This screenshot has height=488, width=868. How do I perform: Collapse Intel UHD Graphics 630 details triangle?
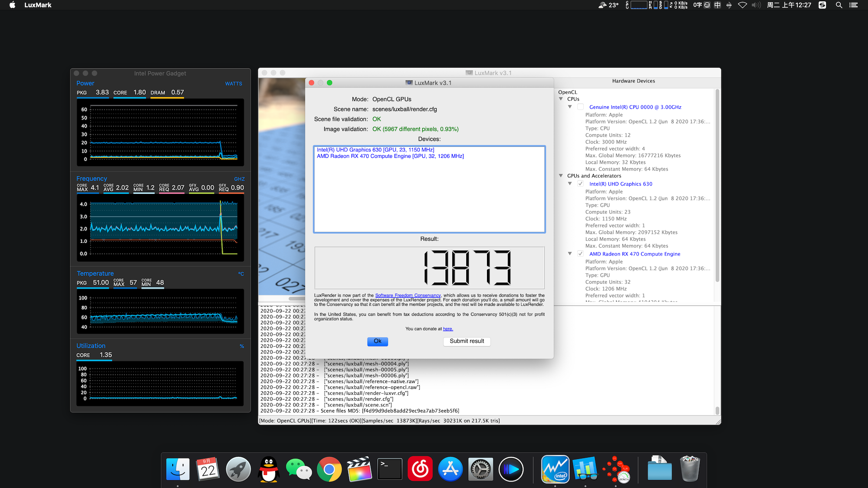(x=570, y=183)
